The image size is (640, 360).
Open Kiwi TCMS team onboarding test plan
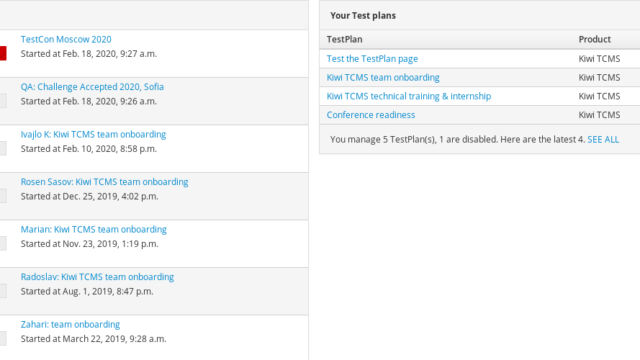382,78
